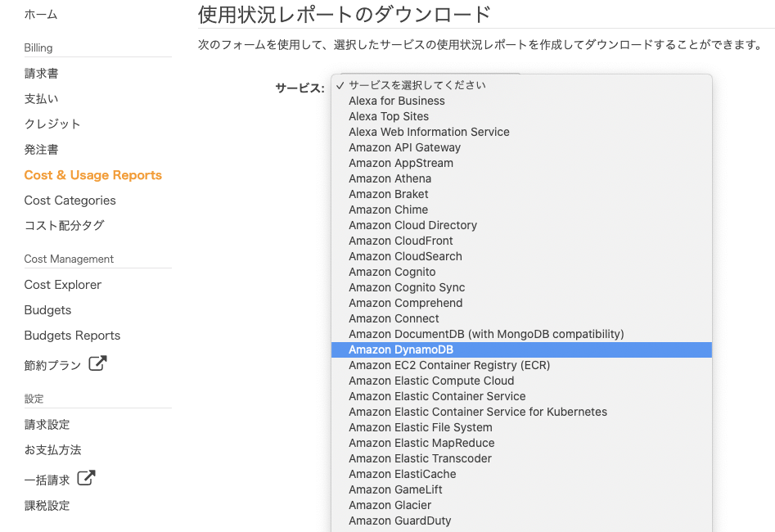Select Amazon GameLift option
The height and width of the screenshot is (532, 775).
[521, 490]
